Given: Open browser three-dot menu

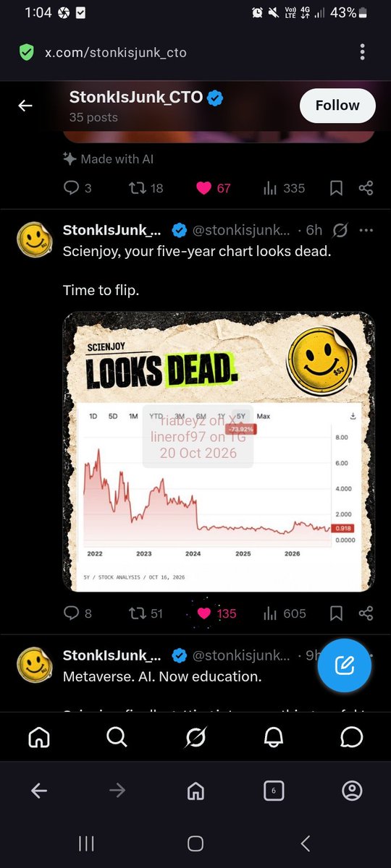Looking at the screenshot, I should pos(363,52).
